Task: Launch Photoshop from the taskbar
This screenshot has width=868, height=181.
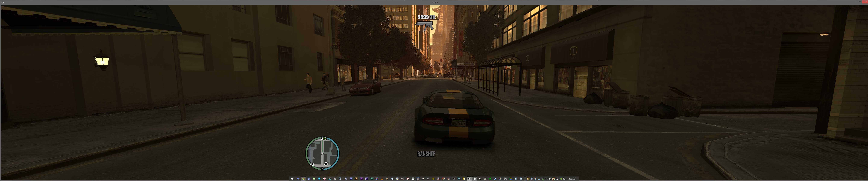Action: (351, 179)
